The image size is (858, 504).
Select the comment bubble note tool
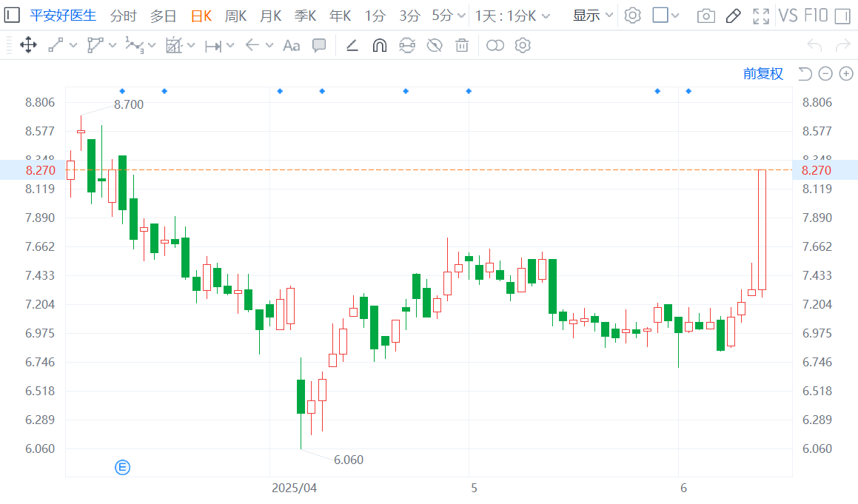point(319,45)
